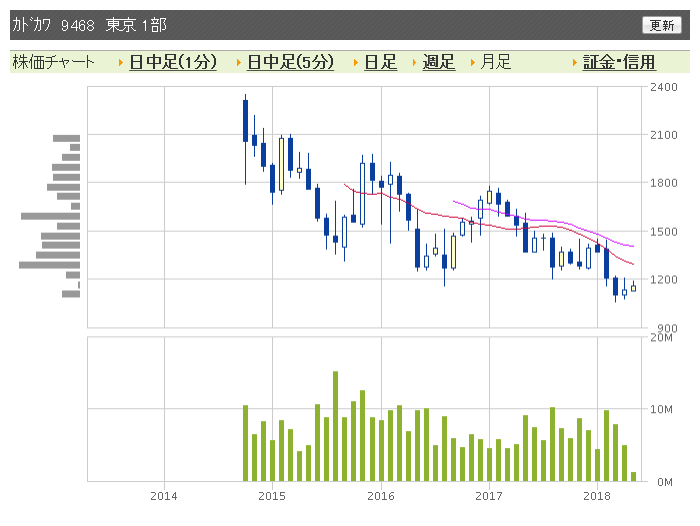Viewport: 700px width, 526px height.
Task: Click the 2015 year axis label
Action: coord(272,496)
